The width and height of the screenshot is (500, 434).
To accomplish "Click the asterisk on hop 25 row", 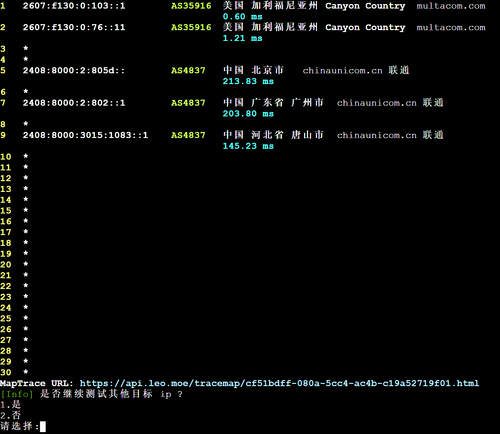I will pos(26,317).
